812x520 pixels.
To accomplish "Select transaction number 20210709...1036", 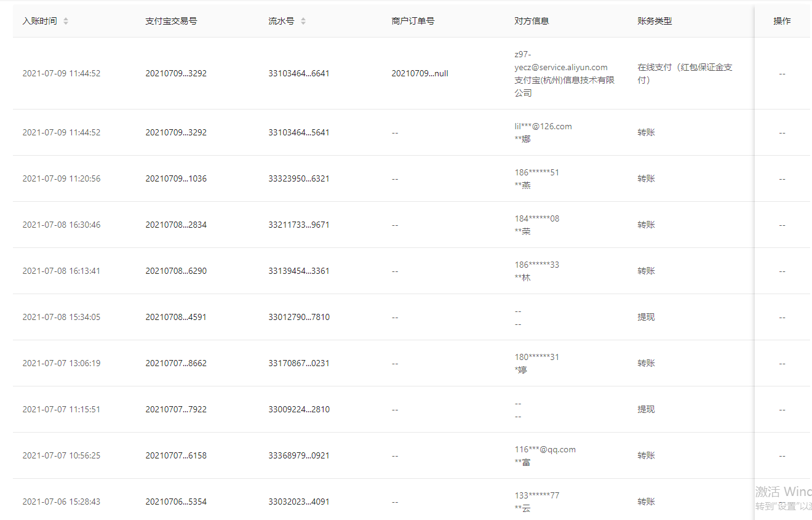I will 176,178.
